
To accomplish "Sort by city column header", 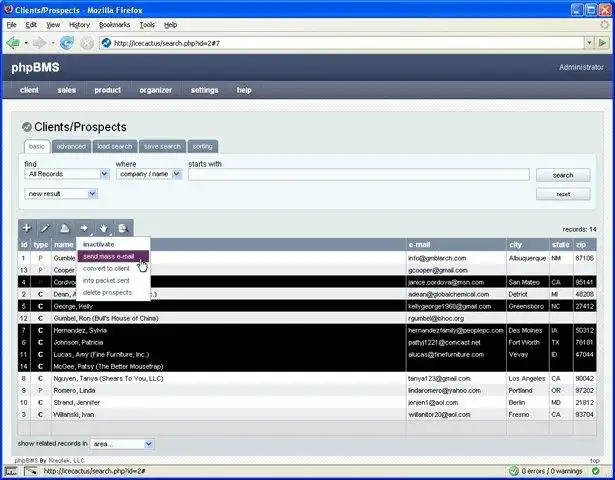I will (528, 244).
